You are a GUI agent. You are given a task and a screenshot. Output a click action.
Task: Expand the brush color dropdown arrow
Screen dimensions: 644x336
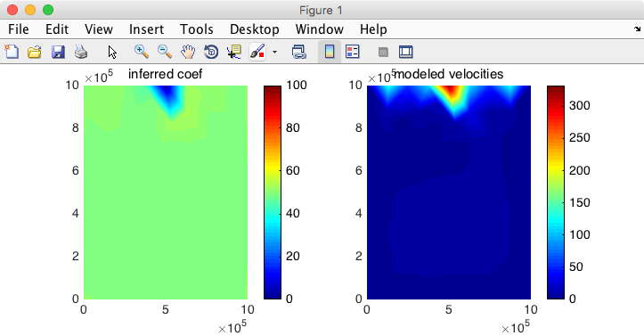click(274, 53)
